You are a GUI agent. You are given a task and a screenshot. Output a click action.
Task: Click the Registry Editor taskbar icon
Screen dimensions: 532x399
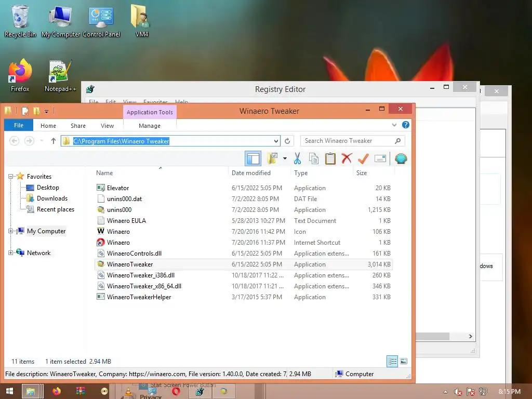[200, 392]
